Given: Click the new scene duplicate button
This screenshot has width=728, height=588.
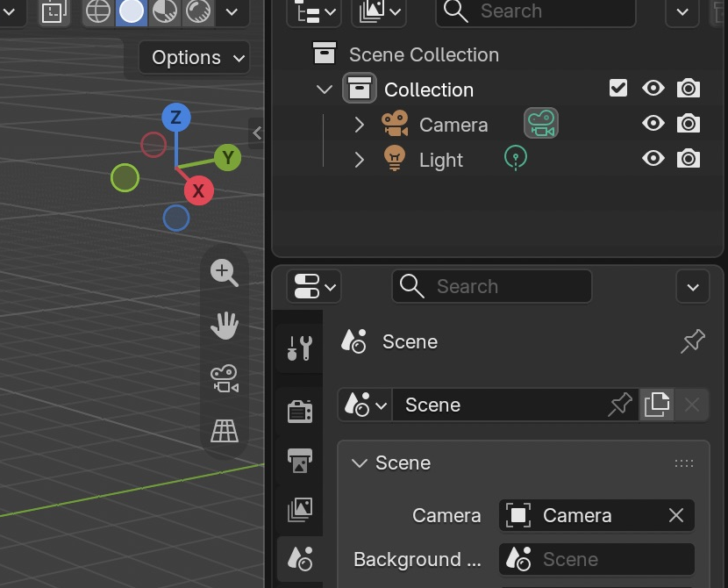Looking at the screenshot, I should point(656,405).
